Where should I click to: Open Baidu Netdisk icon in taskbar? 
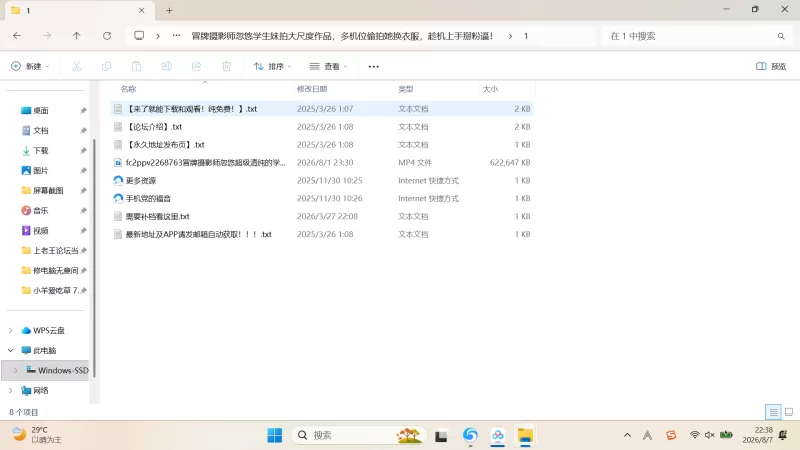tap(497, 435)
